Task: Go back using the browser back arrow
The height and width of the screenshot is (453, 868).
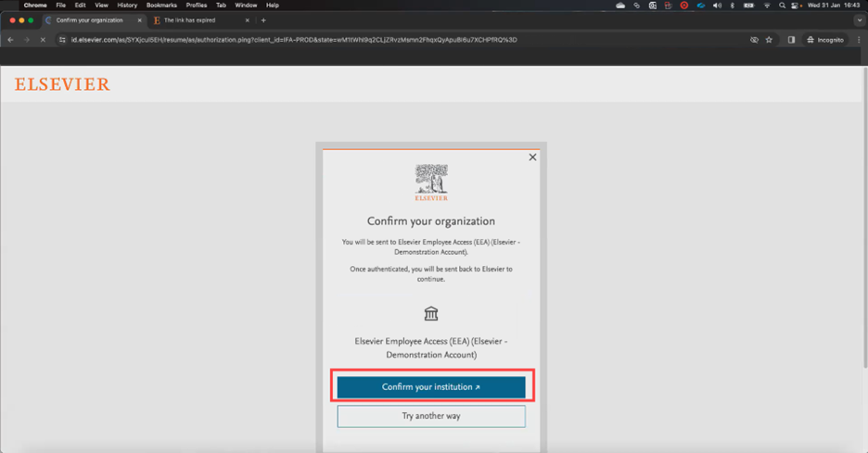Action: tap(10, 40)
